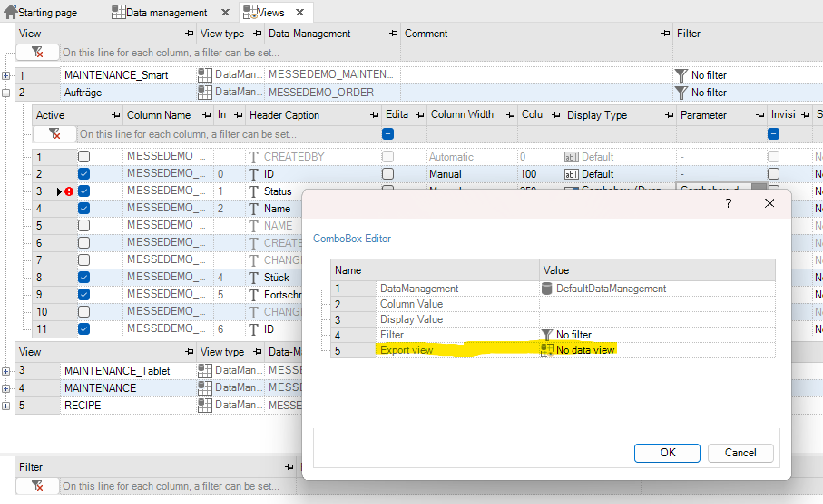This screenshot has height=504, width=823.
Task: Confirm ComboBox Editor with OK
Action: coord(667,453)
